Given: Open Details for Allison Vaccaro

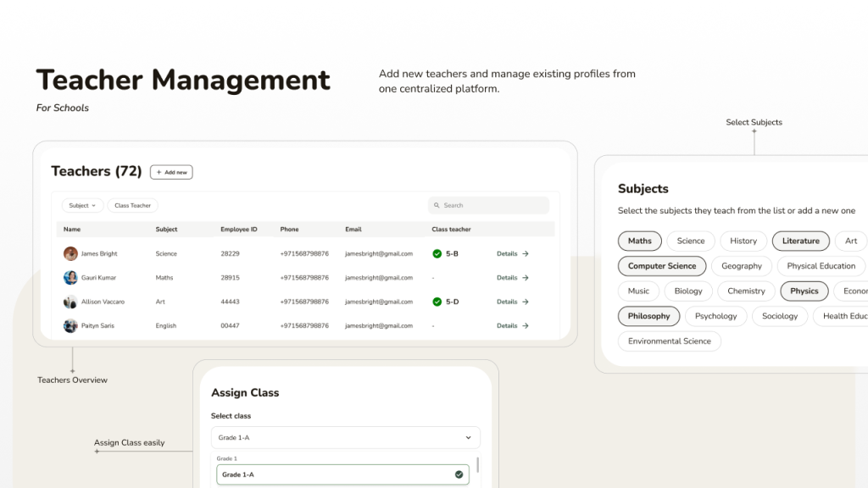Looking at the screenshot, I should pos(513,302).
